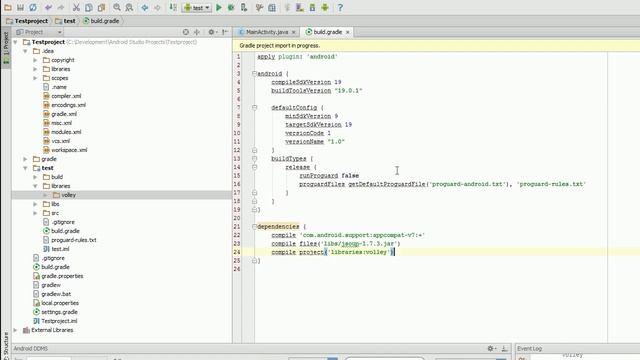Click the Replace toolbar icon
Viewport: 640px width, 360px height.
129,7
